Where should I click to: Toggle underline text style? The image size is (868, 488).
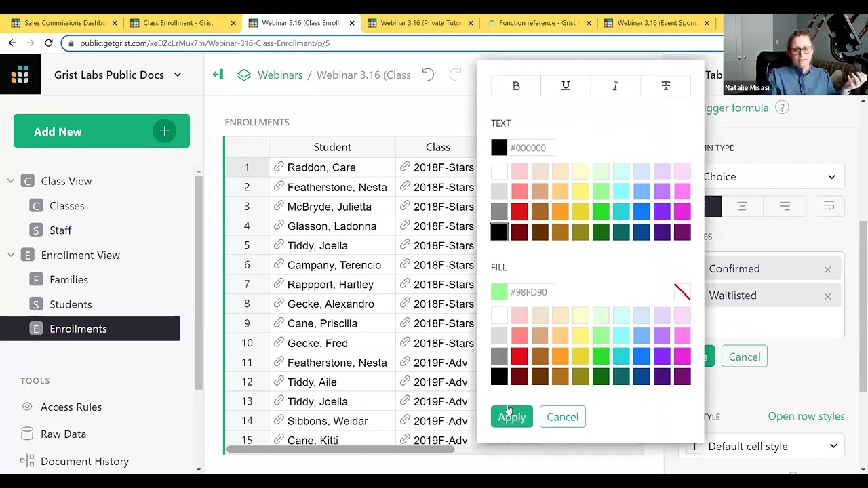pyautogui.click(x=566, y=86)
